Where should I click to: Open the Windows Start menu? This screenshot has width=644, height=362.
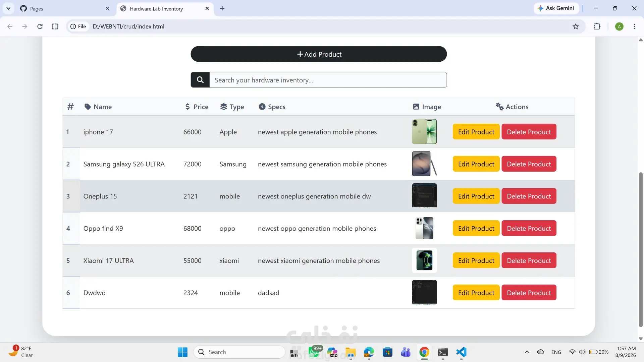click(182, 352)
